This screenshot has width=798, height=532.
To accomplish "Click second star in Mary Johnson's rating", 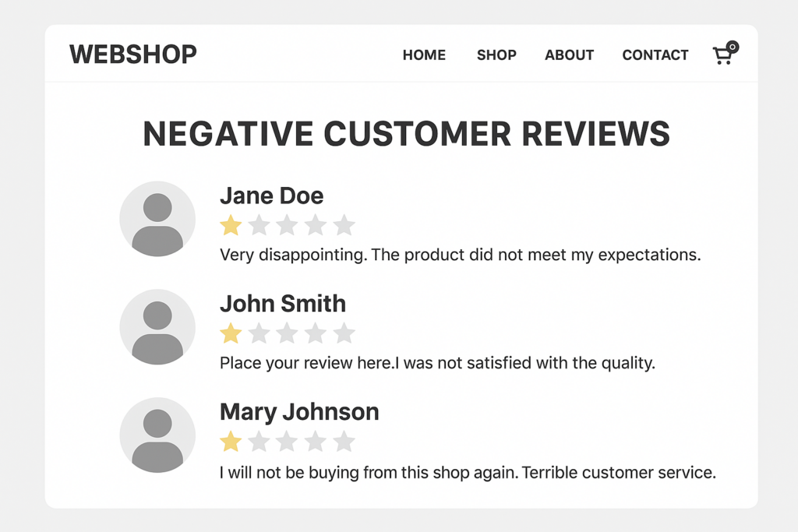I will (259, 442).
